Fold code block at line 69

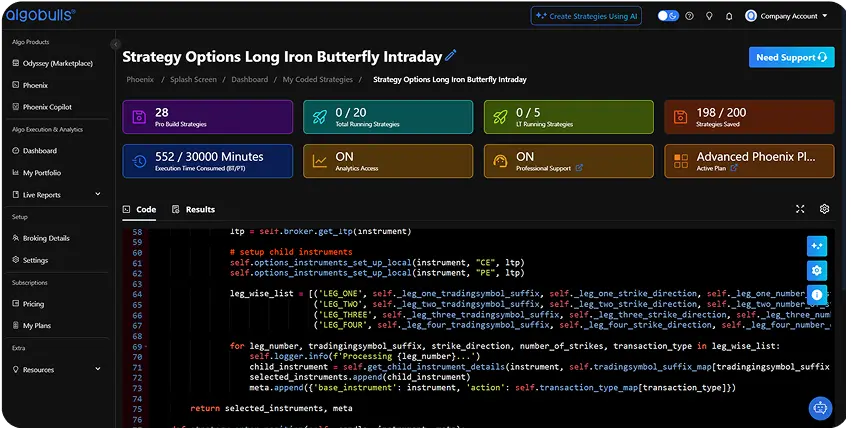[x=146, y=346]
